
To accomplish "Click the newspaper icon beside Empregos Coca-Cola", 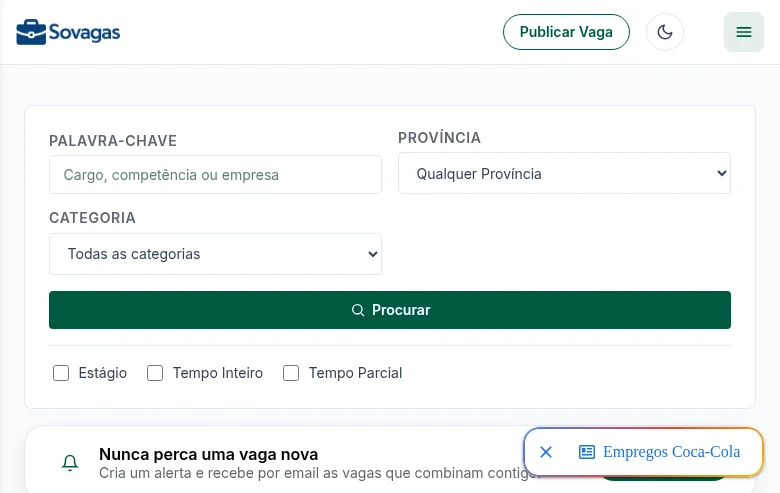I will coord(586,452).
